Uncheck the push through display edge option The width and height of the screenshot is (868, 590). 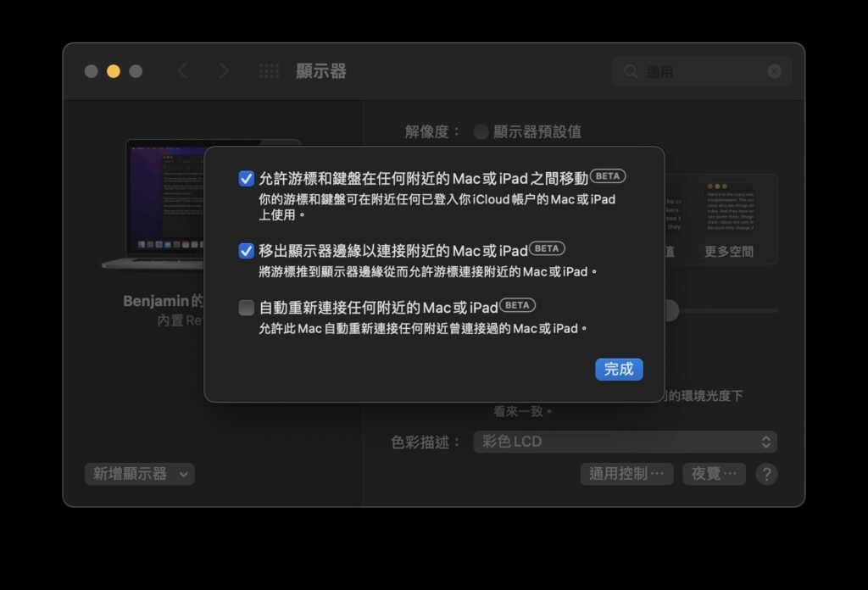[247, 251]
